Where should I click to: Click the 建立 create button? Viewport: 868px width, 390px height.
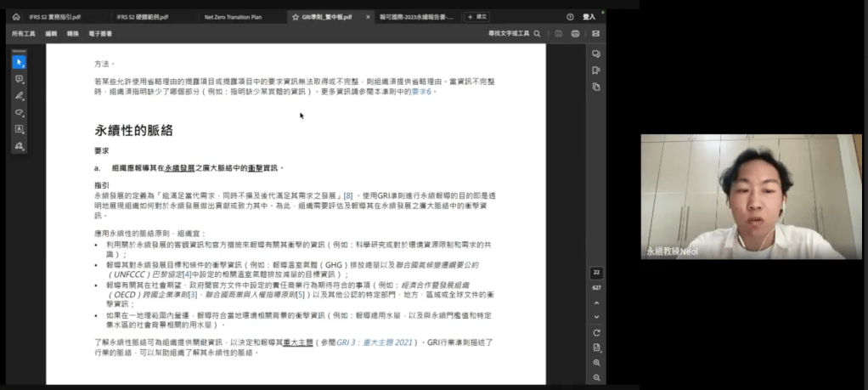pyautogui.click(x=476, y=16)
